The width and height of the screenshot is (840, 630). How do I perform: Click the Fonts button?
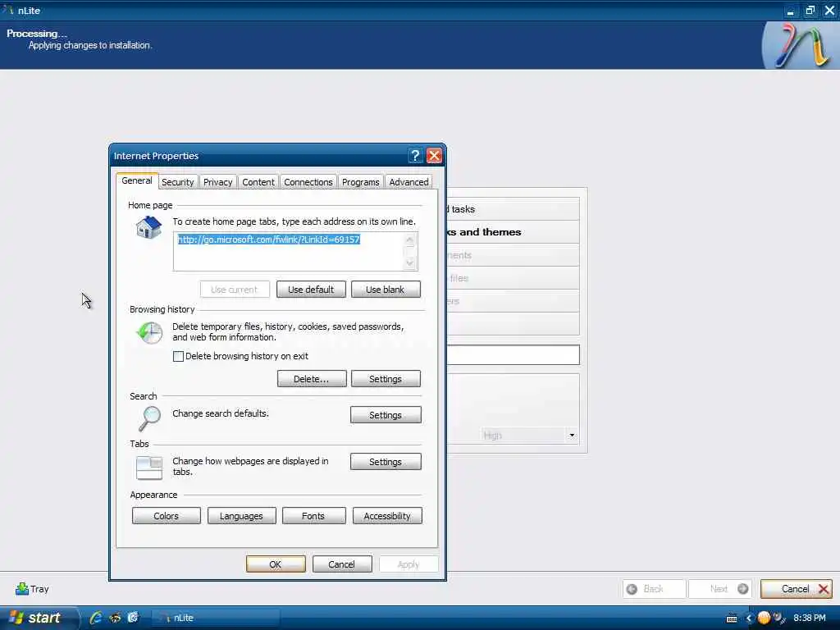pos(313,515)
